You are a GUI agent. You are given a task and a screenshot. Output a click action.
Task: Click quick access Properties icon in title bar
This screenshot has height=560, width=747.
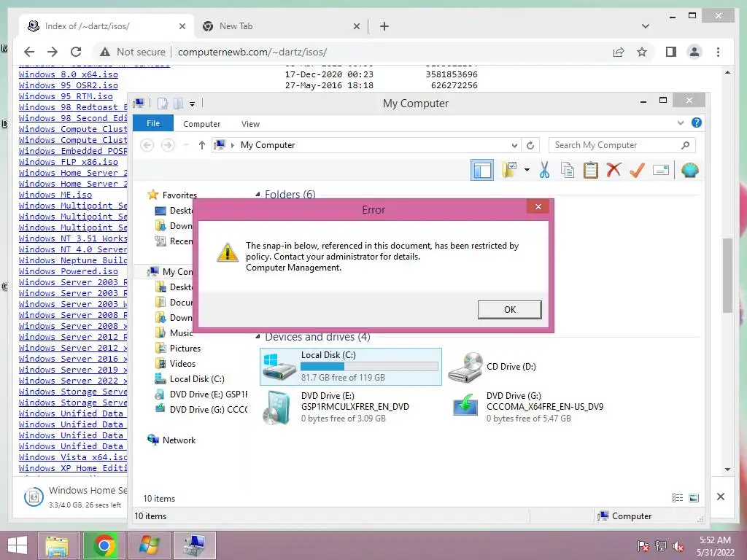[163, 104]
